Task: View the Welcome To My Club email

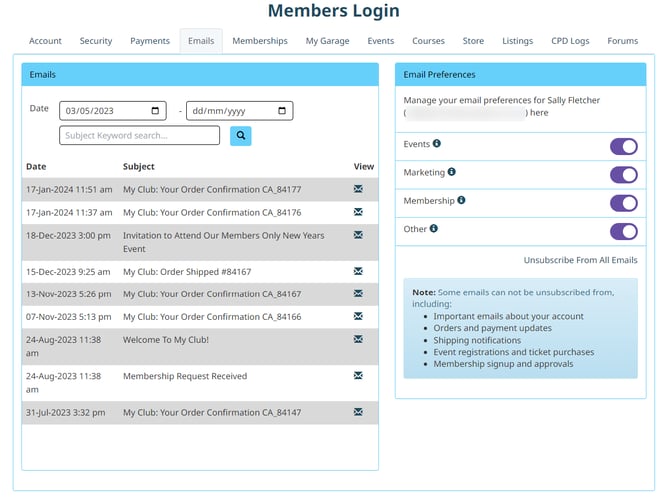Action: pos(358,340)
